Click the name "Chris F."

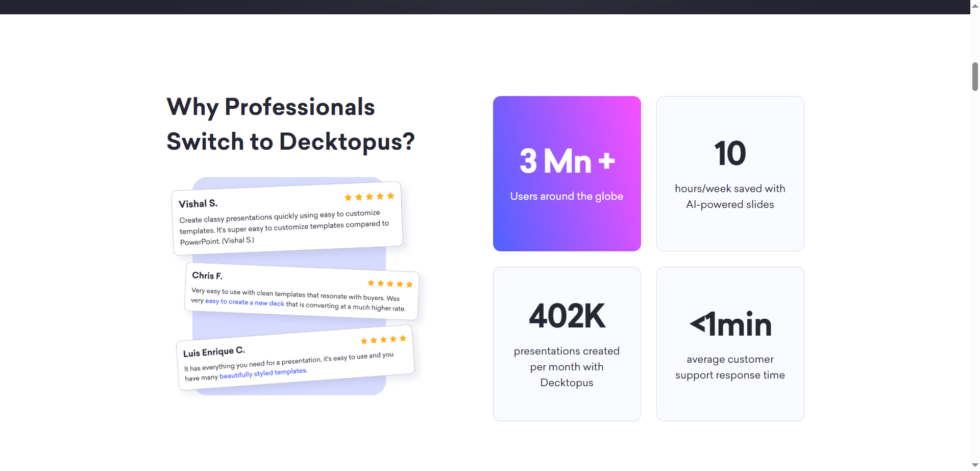tap(207, 275)
